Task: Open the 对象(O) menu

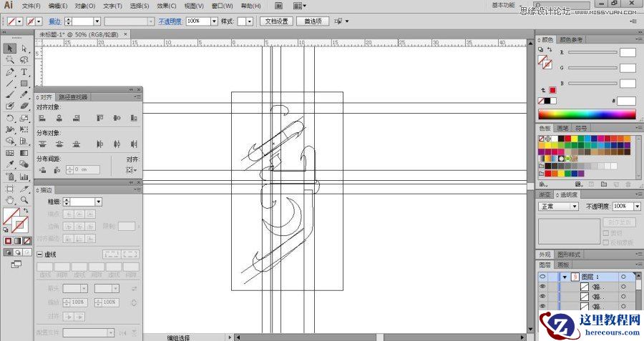Action: (x=85, y=6)
